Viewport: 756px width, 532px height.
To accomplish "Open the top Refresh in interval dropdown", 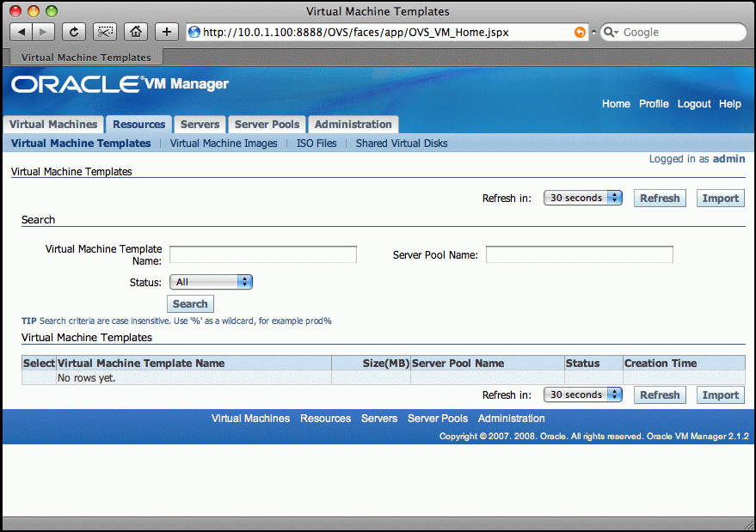I will click(x=583, y=198).
